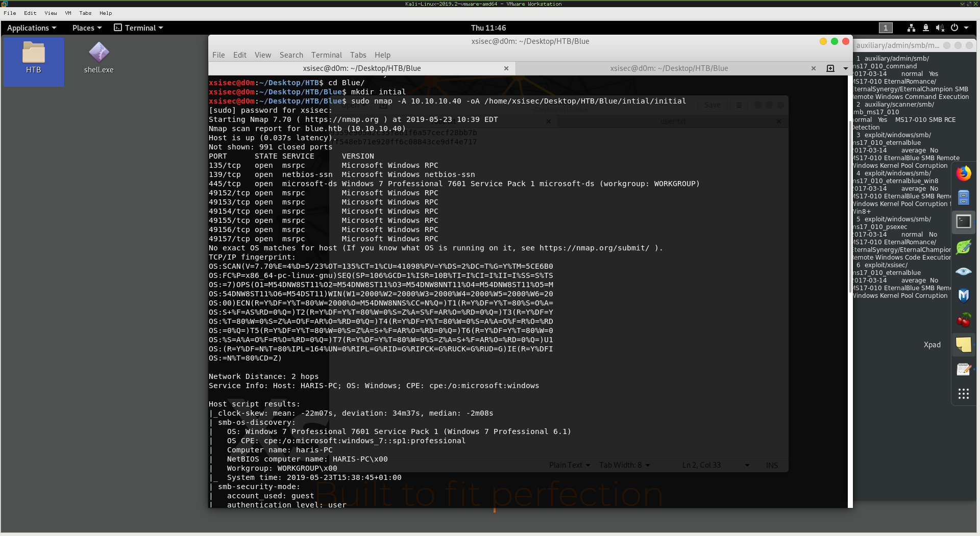
Task: Switch to the second terminal tab
Action: pos(669,68)
